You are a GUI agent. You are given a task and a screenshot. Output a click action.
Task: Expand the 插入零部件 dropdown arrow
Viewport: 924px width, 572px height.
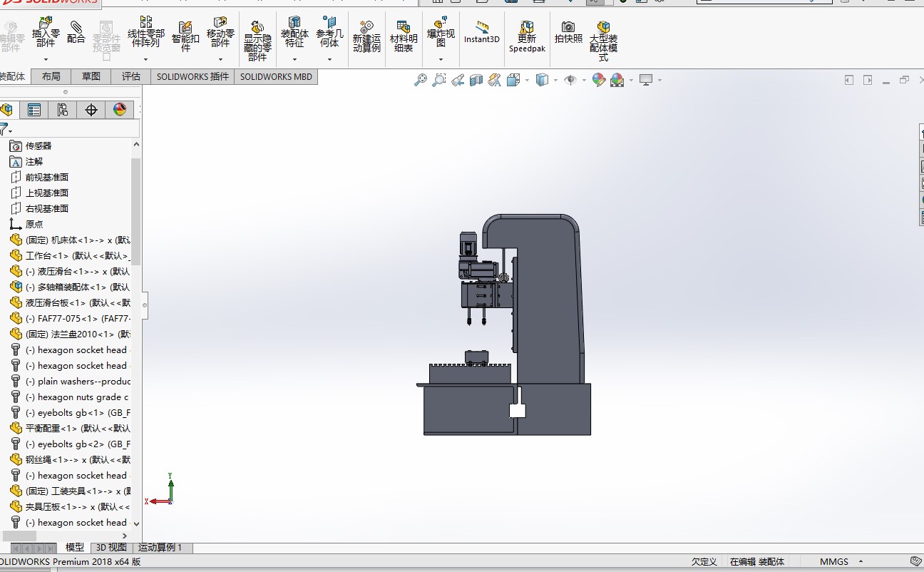pyautogui.click(x=46, y=59)
